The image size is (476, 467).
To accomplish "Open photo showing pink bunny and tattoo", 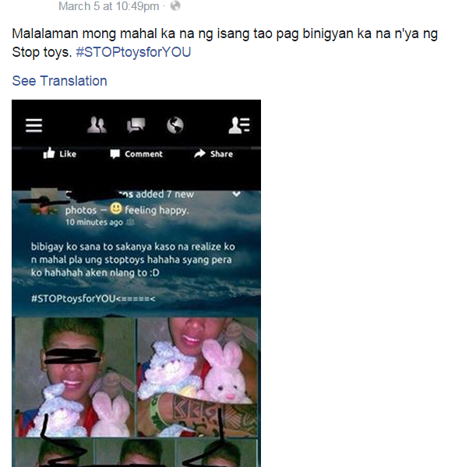I will coord(198,377).
